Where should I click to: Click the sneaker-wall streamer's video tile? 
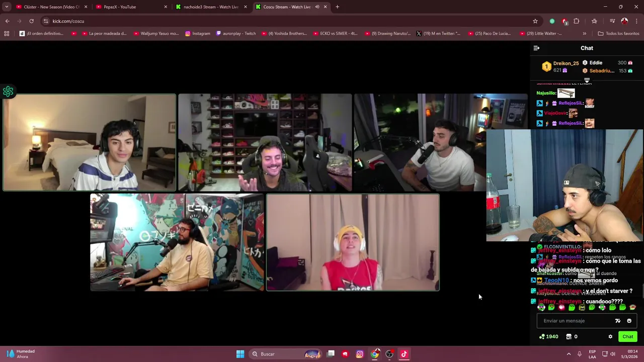pos(265,143)
